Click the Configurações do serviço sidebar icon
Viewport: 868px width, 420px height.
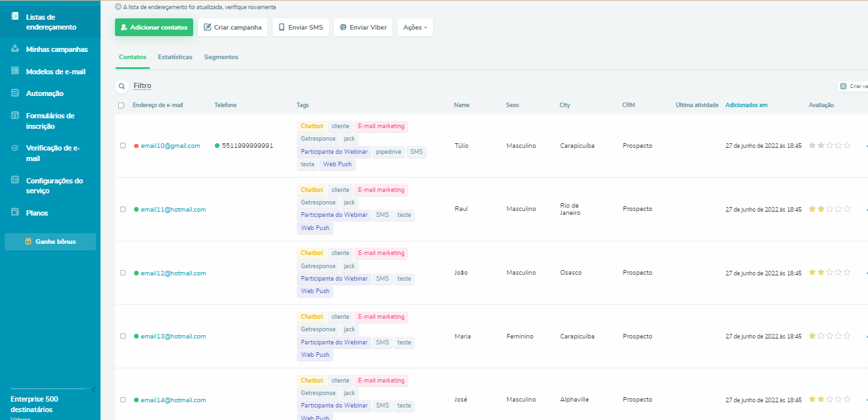pyautogui.click(x=14, y=180)
